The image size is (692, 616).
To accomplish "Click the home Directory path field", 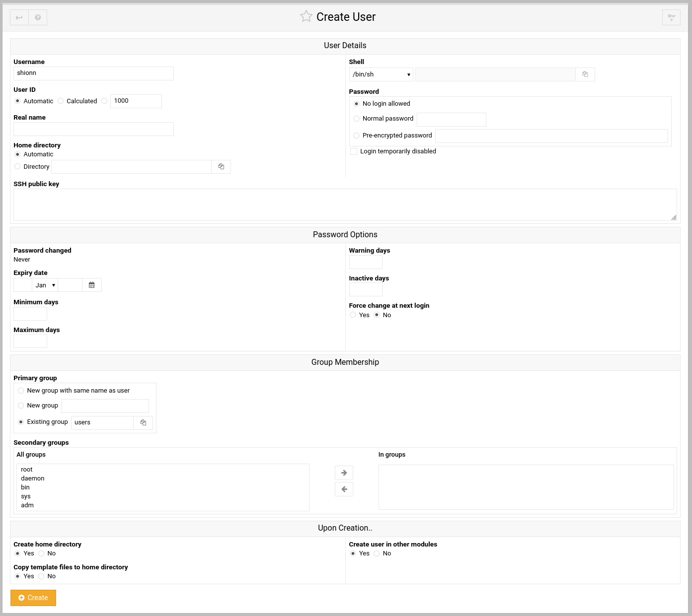I will click(132, 167).
